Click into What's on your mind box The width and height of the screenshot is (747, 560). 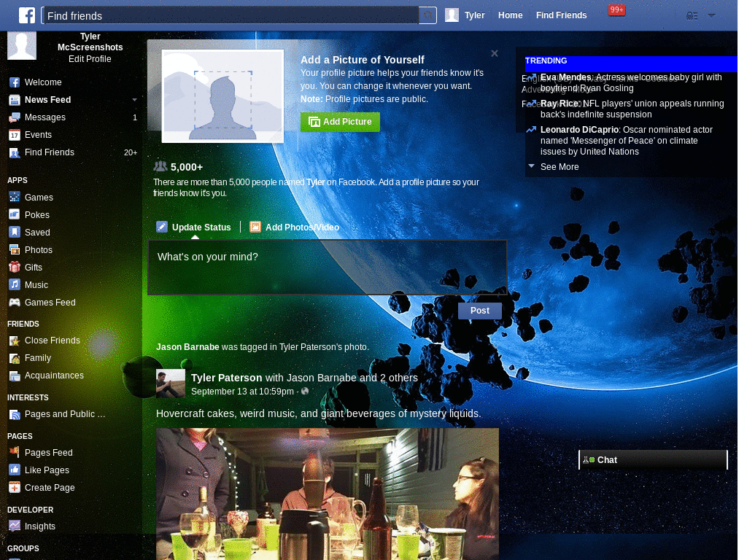328,268
